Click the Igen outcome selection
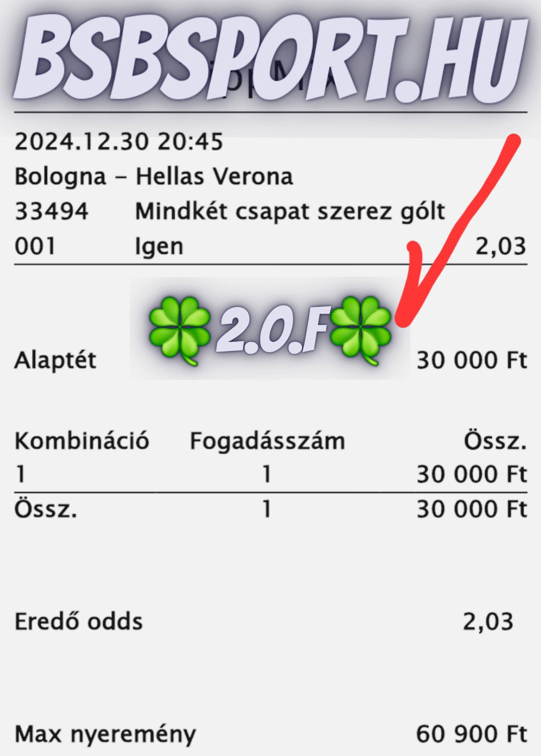The image size is (541, 756). 159,247
